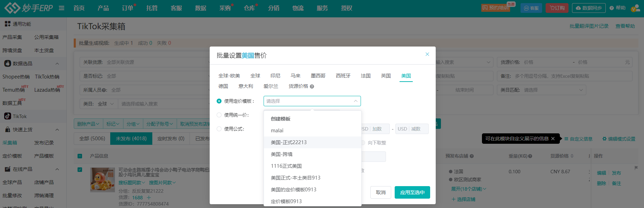Click the 在线产品 section icon
This screenshot has width=644, height=208.
point(7,169)
